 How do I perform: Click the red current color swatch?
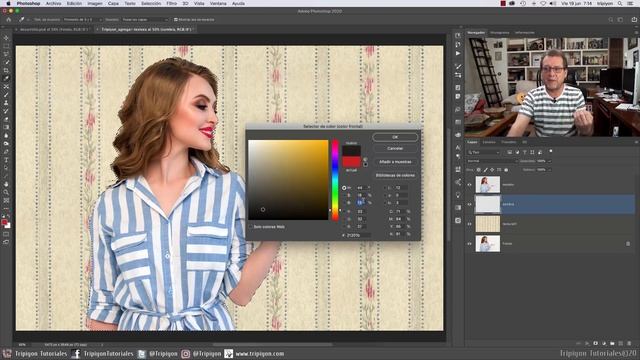tap(351, 162)
